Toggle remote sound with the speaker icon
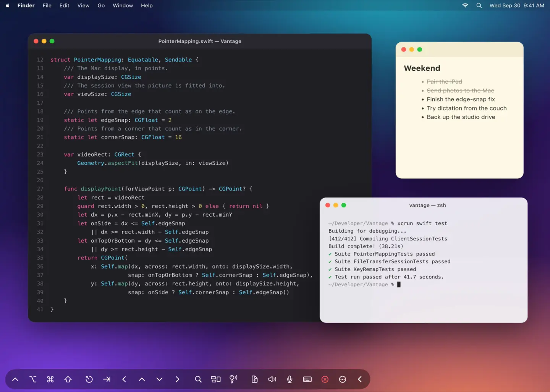 [x=272, y=379]
